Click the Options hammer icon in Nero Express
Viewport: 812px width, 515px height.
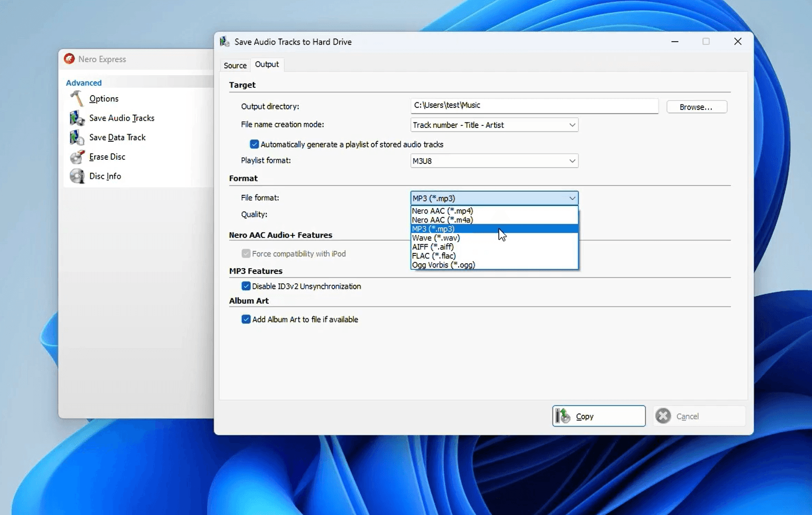77,99
